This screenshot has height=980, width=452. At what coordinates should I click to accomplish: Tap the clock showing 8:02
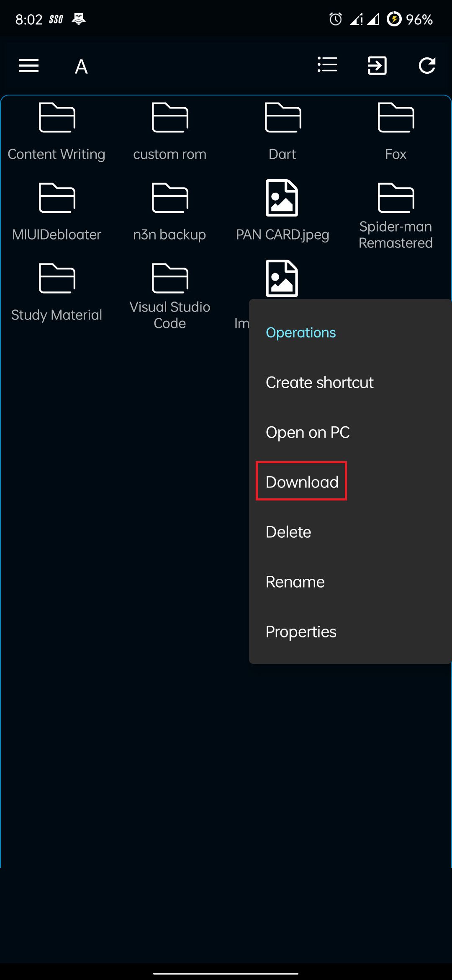point(29,19)
